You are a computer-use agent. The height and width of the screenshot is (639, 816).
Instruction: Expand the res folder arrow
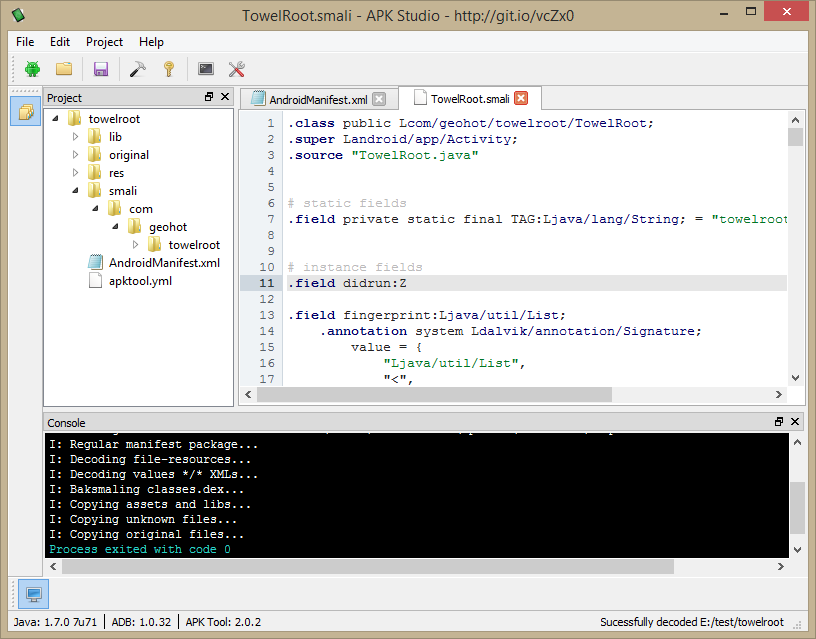[x=75, y=173]
